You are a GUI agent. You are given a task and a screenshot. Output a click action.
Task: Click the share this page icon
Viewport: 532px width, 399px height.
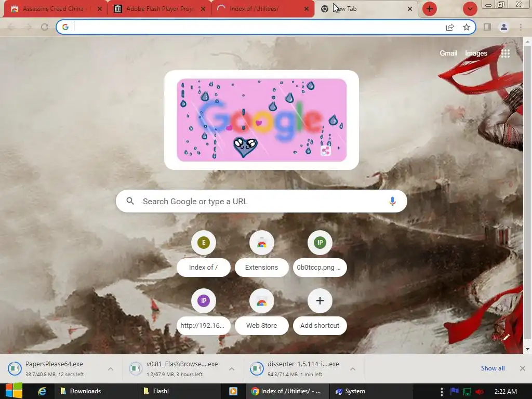(450, 27)
